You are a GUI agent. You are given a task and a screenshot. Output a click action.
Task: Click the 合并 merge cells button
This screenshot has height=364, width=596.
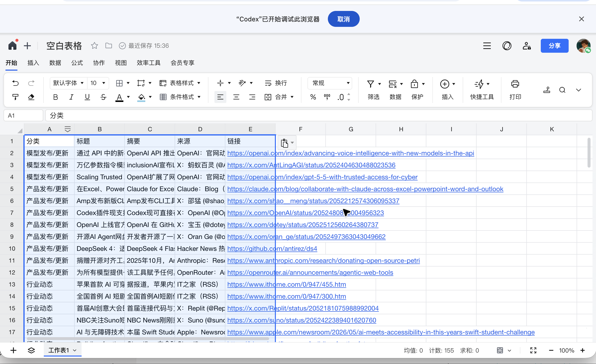[276, 97]
